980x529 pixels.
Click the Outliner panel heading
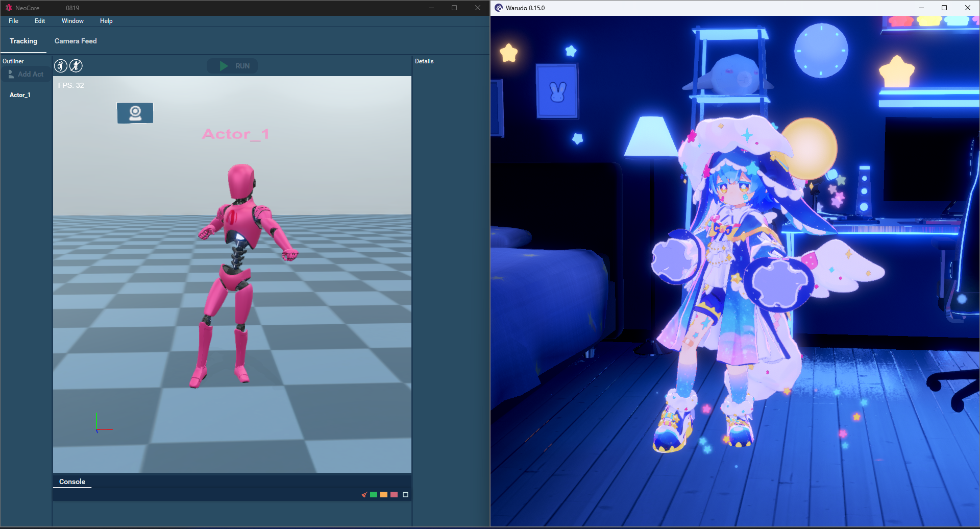tap(13, 61)
